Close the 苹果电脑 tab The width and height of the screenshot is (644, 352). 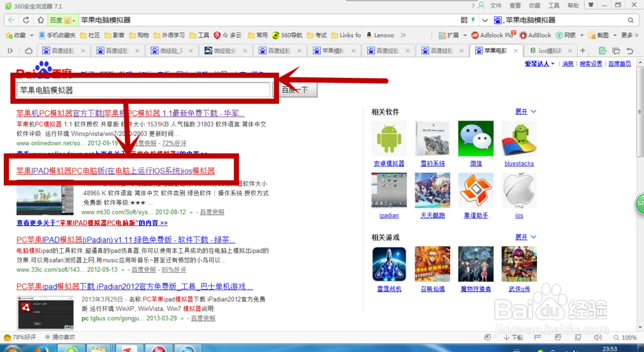[x=515, y=50]
